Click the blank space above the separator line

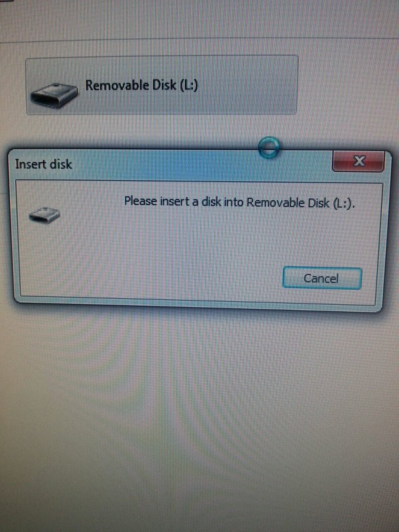pyautogui.click(x=199, y=19)
